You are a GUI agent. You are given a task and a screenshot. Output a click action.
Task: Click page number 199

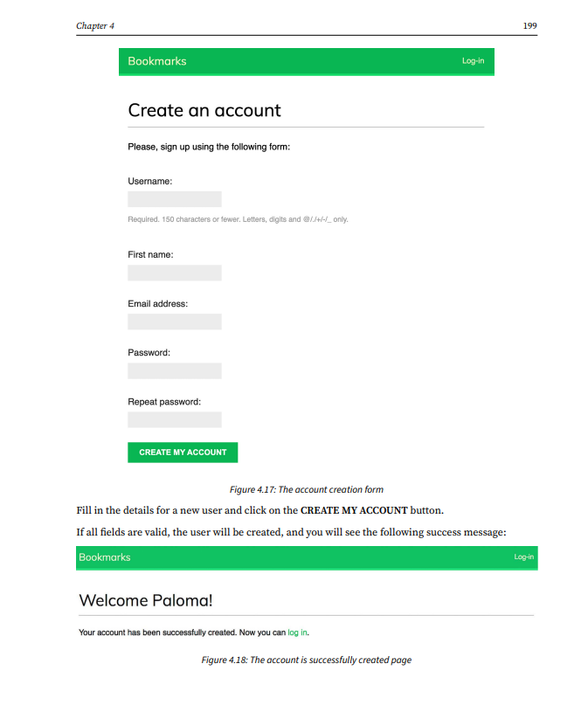coord(529,26)
